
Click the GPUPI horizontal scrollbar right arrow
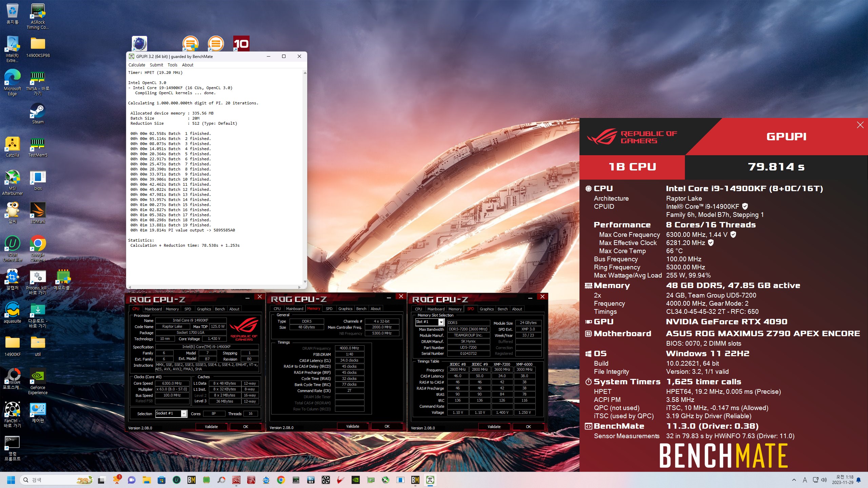pyautogui.click(x=299, y=287)
